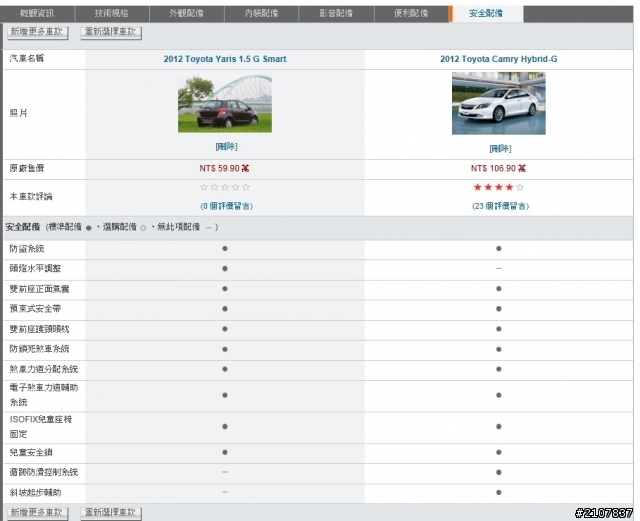Click the 兒童安全鎖 row label
Image resolution: width=640 pixels, height=521 pixels.
click(31, 452)
